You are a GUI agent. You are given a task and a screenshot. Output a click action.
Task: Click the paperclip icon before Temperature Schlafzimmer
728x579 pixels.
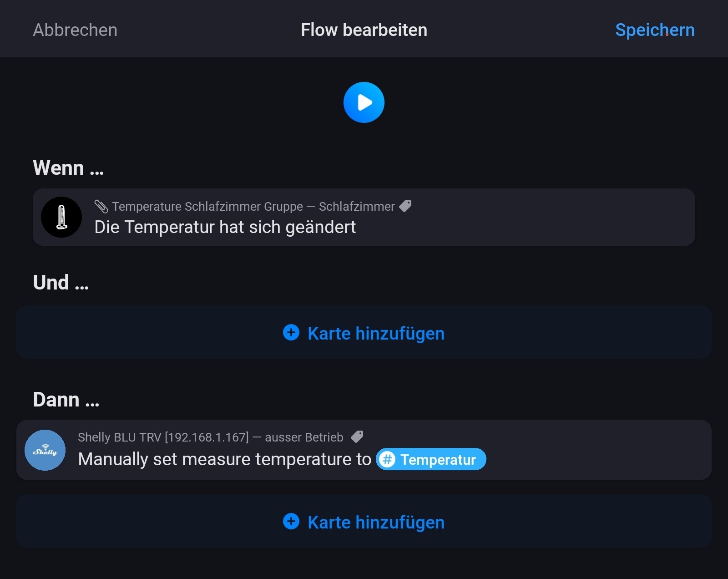click(101, 206)
